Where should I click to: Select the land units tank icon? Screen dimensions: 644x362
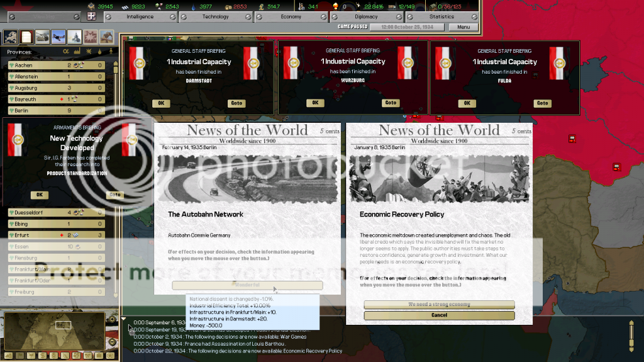tap(42, 37)
